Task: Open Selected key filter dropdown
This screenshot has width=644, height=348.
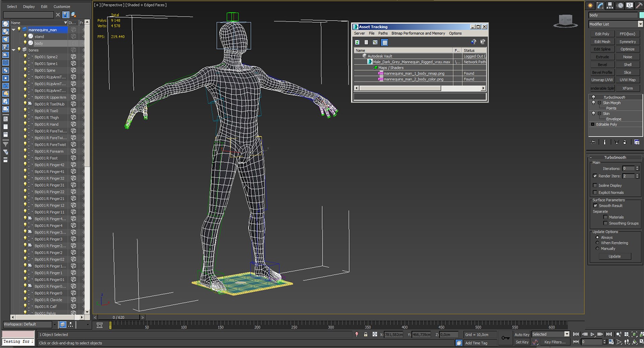Action: click(x=567, y=334)
